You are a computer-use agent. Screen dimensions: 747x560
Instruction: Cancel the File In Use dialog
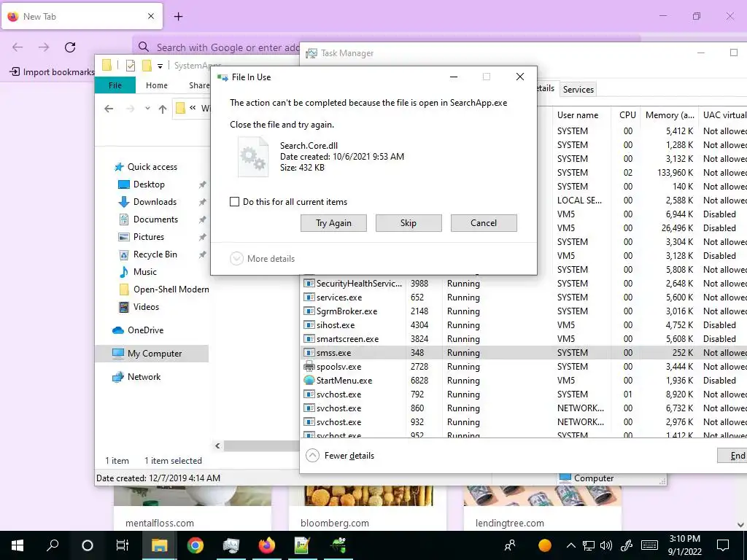[484, 223]
